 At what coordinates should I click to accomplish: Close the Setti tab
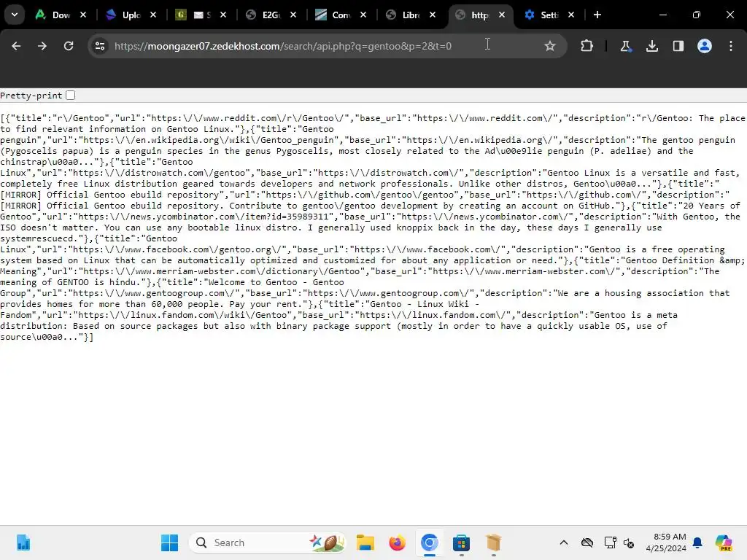571,15
